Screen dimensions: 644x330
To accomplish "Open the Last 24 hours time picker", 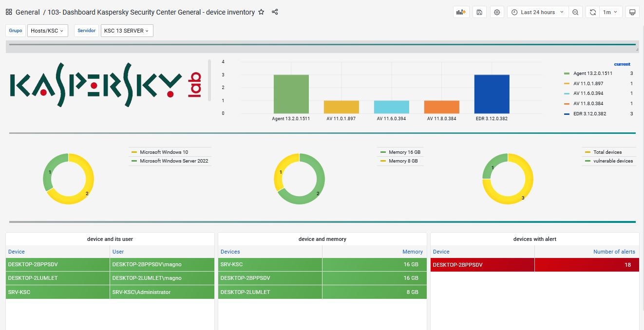I will click(x=538, y=12).
